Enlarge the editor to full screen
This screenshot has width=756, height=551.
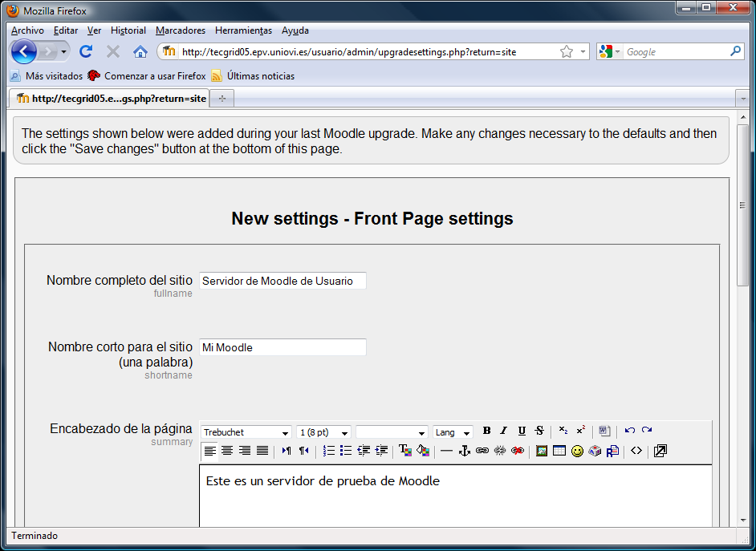(x=660, y=451)
